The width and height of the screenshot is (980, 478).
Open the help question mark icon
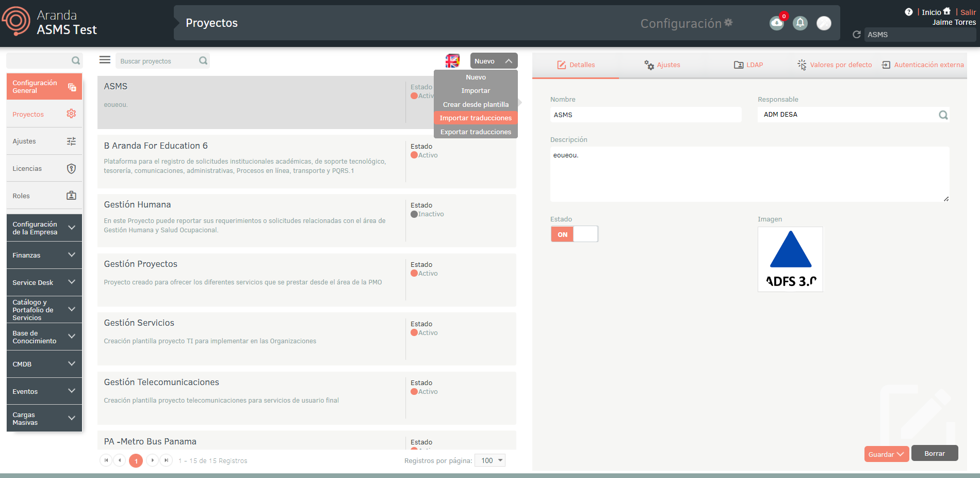(908, 12)
